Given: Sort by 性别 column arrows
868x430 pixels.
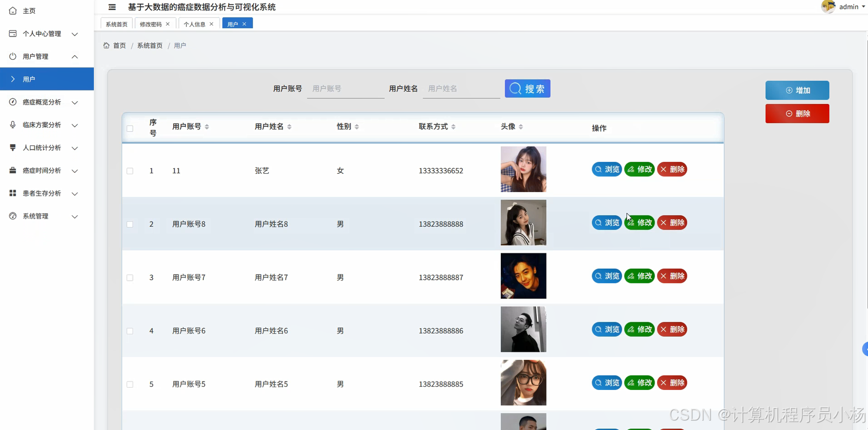Looking at the screenshot, I should tap(357, 127).
